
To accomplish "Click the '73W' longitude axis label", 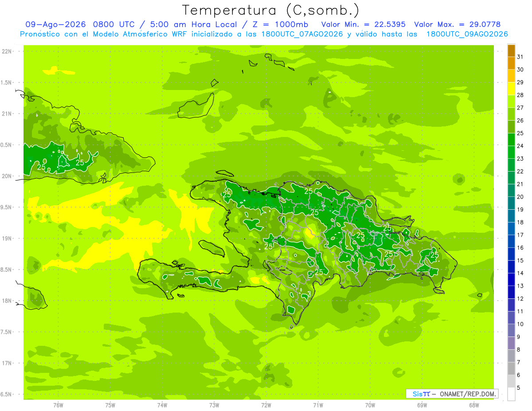I will point(214,405).
